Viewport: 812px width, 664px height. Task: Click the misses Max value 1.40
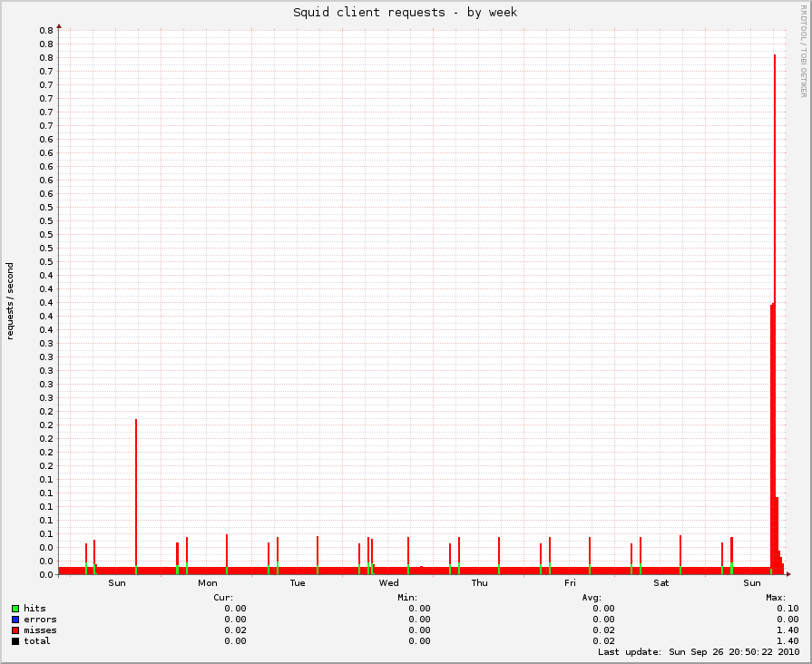click(x=788, y=630)
